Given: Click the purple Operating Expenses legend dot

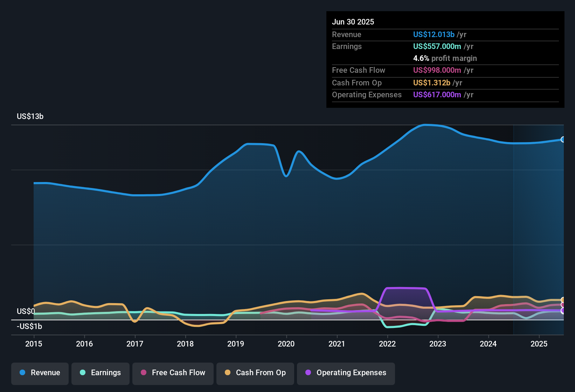Looking at the screenshot, I should [x=308, y=372].
